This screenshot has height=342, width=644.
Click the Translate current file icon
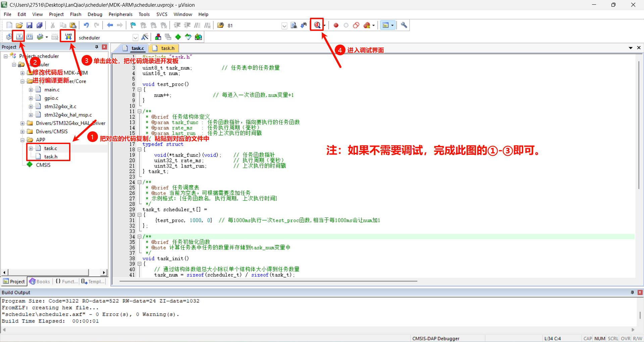pyautogui.click(x=9, y=37)
